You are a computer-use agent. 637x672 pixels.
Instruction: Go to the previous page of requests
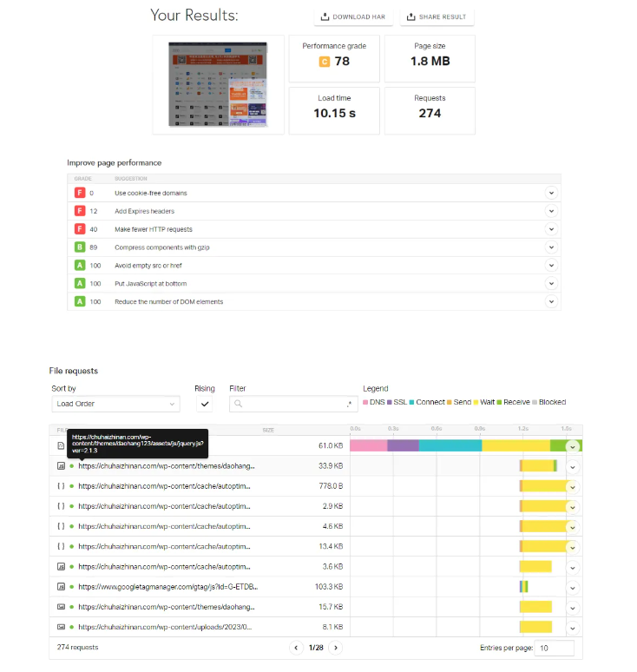296,648
